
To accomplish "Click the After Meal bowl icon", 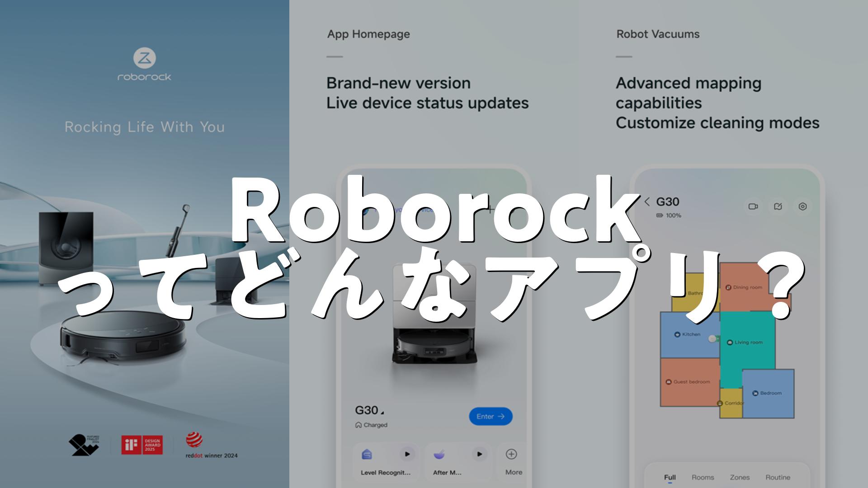I will tap(439, 454).
